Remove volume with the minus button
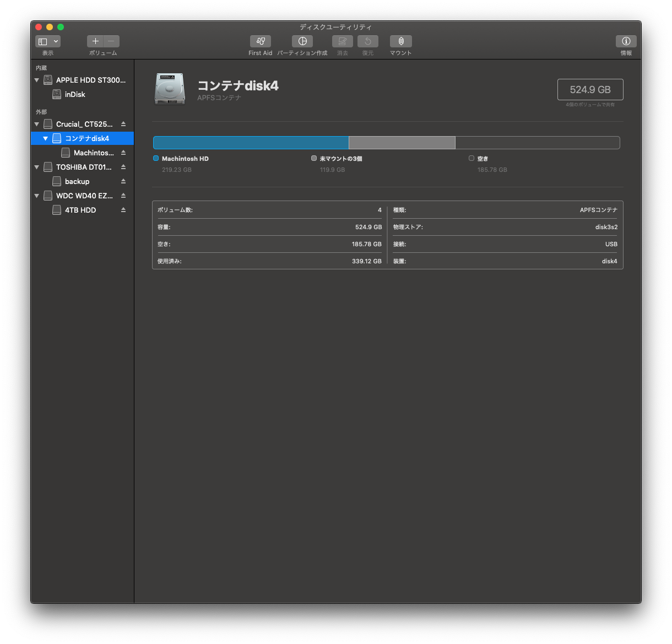 [x=111, y=41]
